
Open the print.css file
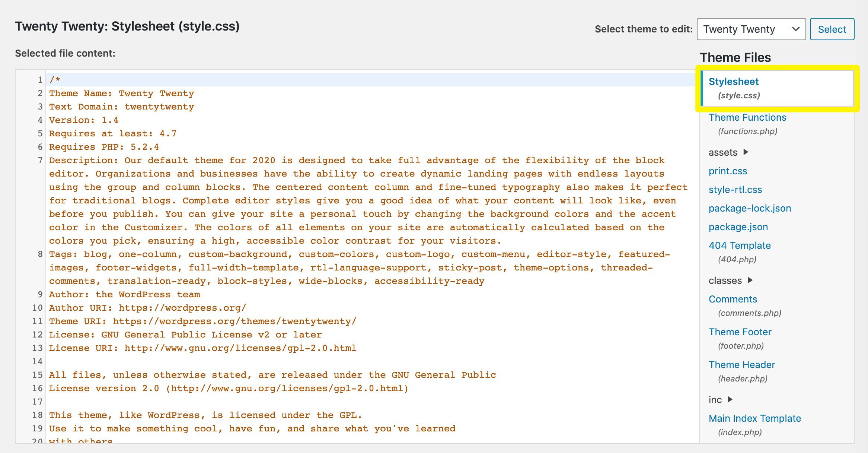(728, 171)
